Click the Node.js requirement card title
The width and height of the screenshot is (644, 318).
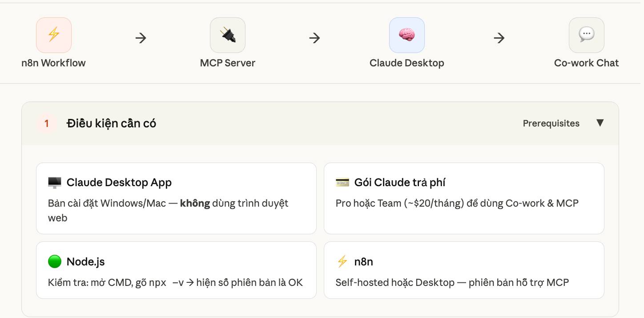[x=86, y=262]
